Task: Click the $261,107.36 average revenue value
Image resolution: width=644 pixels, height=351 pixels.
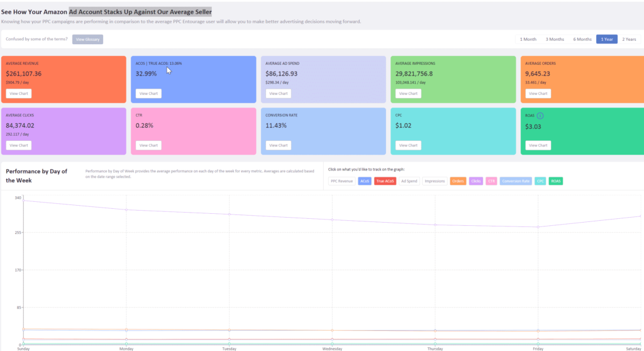Action: [x=23, y=74]
